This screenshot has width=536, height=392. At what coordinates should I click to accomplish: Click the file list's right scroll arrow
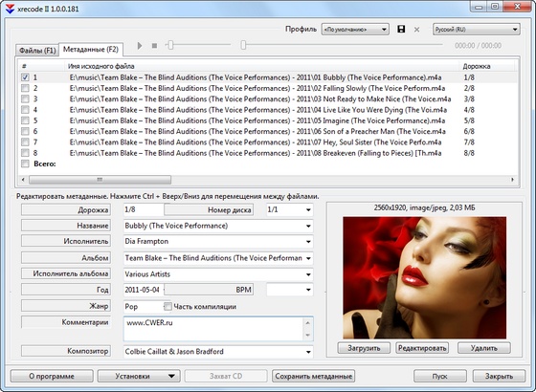point(512,180)
